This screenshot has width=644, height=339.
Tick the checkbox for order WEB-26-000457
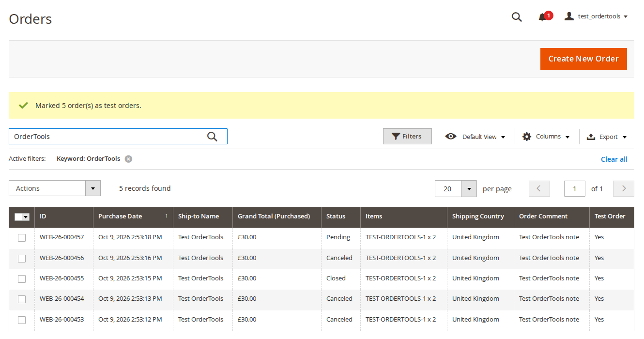[x=22, y=238]
